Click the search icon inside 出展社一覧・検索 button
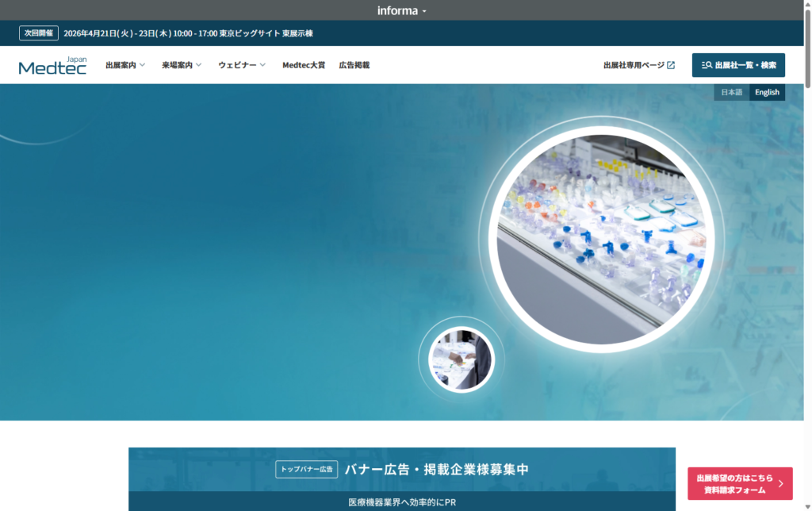812x511 pixels. [x=705, y=65]
